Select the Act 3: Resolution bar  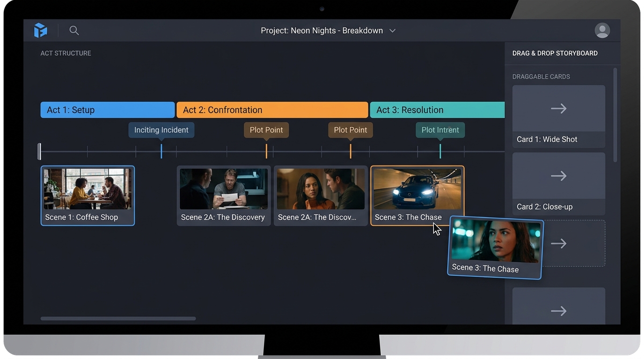pyautogui.click(x=437, y=110)
